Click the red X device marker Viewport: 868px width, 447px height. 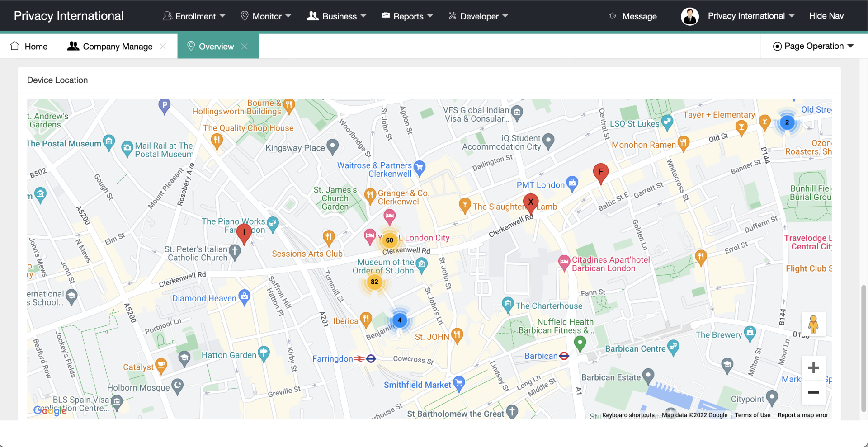coord(530,202)
